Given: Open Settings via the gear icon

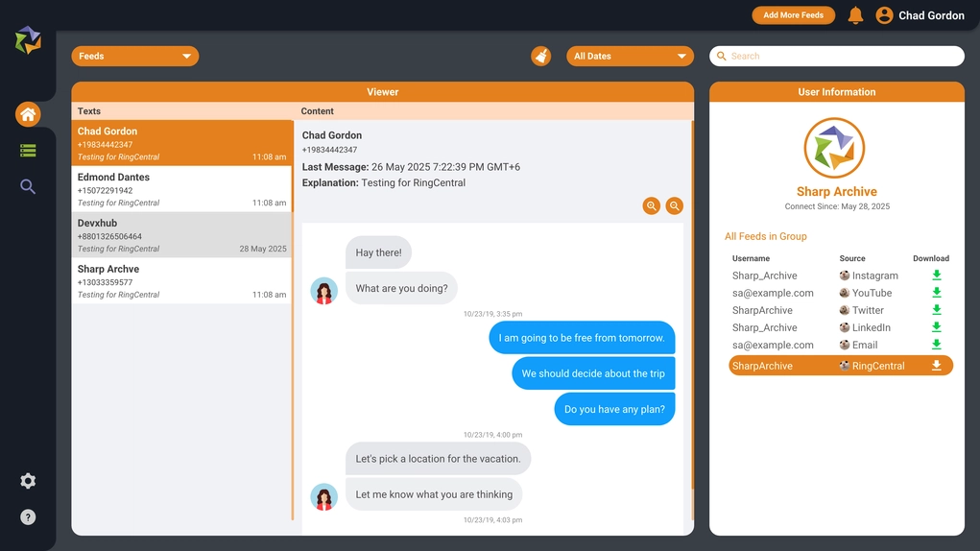Looking at the screenshot, I should pos(28,481).
